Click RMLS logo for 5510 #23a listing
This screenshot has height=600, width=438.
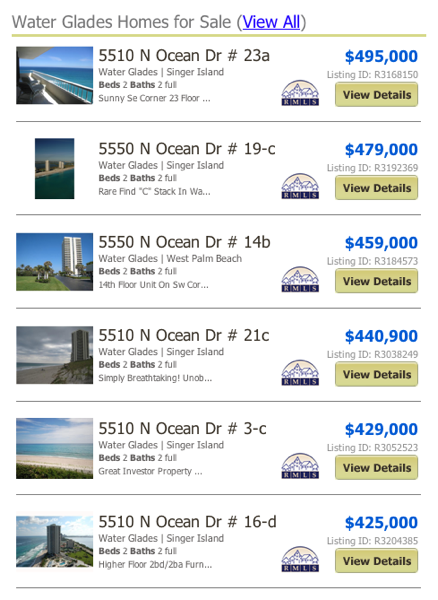(300, 93)
